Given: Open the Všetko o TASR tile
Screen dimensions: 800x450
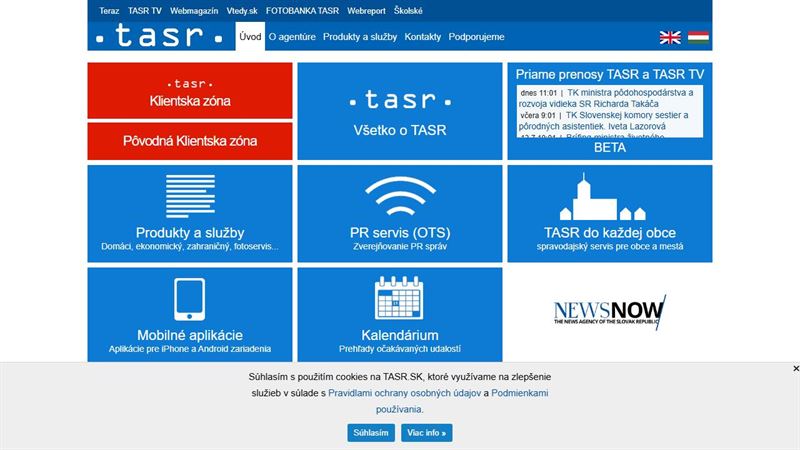Looking at the screenshot, I should click(400, 111).
